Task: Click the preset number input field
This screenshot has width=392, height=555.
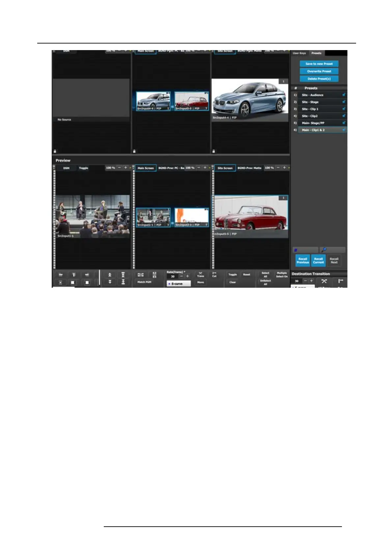Action: (x=305, y=250)
